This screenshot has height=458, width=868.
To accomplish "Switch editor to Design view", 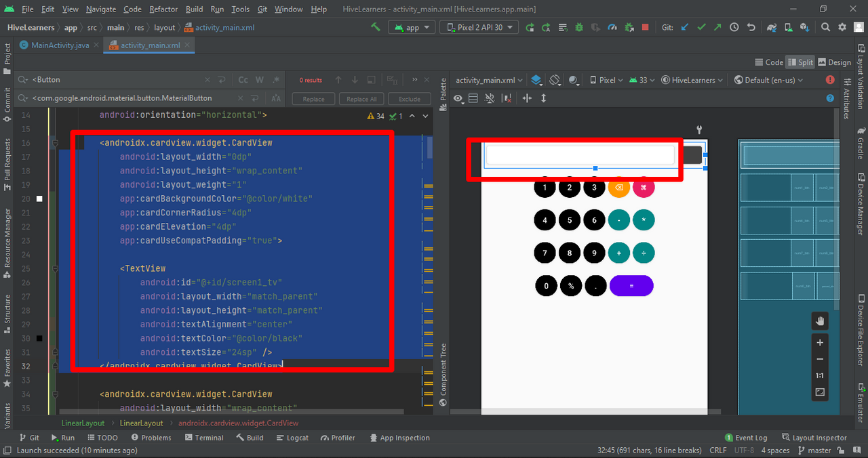I will (835, 62).
